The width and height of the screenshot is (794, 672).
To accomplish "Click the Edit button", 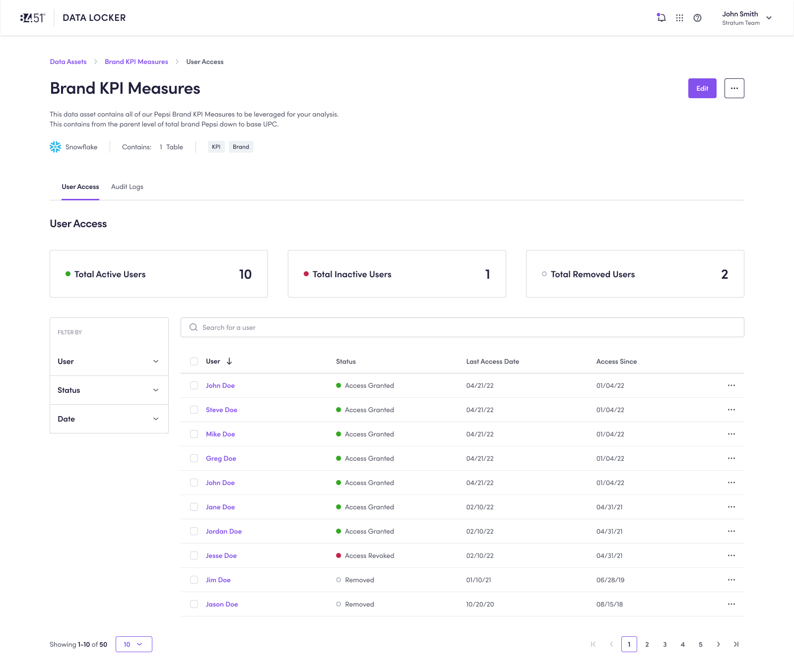I will click(x=702, y=88).
